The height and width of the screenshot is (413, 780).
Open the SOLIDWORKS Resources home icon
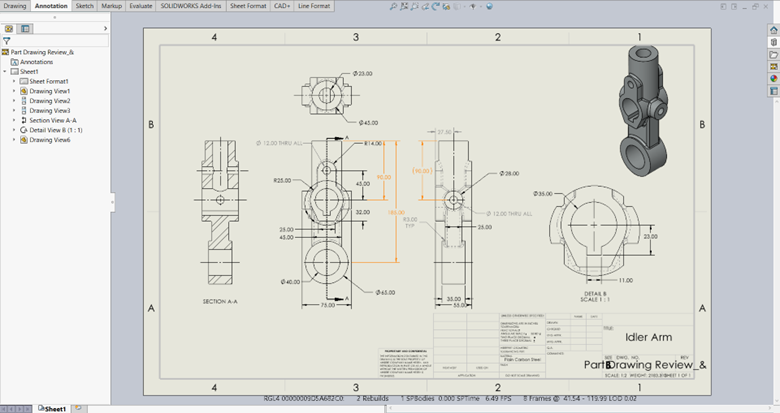[774, 30]
